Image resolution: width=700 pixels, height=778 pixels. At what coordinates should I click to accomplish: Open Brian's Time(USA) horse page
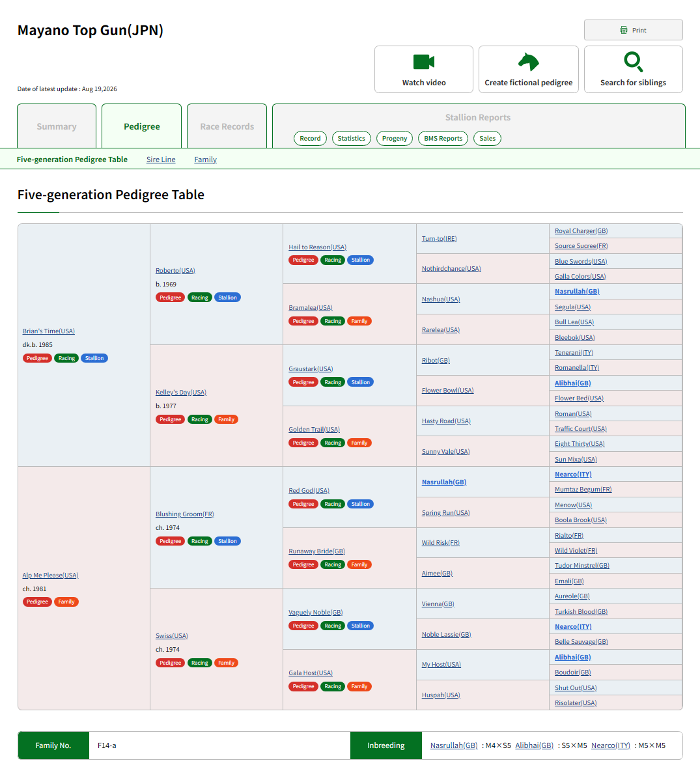pyautogui.click(x=49, y=331)
